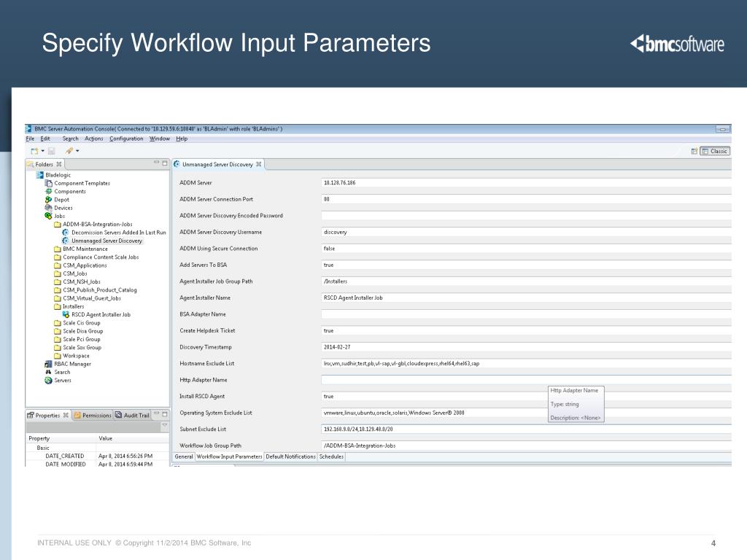
Task: Open the perspective switcher icon beside Classic
Action: pyautogui.click(x=694, y=151)
